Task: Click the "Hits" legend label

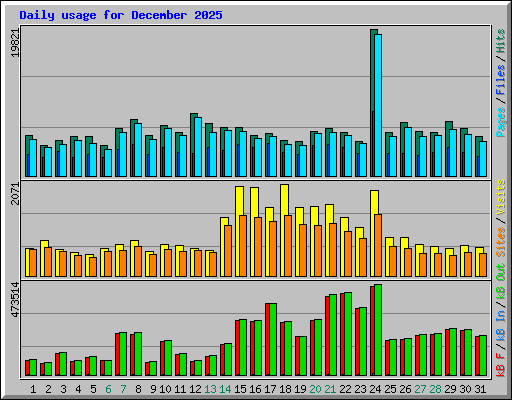Action: pos(500,41)
